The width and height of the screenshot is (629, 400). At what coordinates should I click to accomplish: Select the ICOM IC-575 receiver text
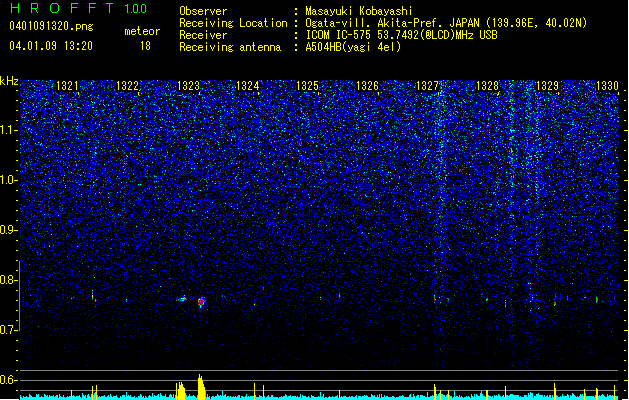[x=401, y=35]
